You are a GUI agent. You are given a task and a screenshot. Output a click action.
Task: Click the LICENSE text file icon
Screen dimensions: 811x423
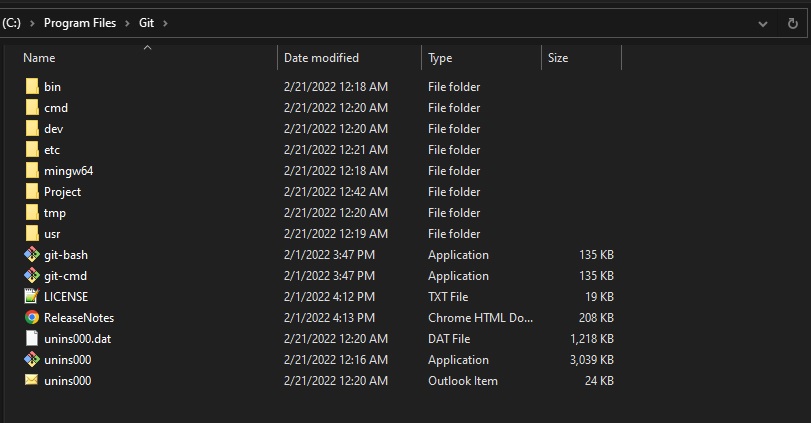point(31,297)
